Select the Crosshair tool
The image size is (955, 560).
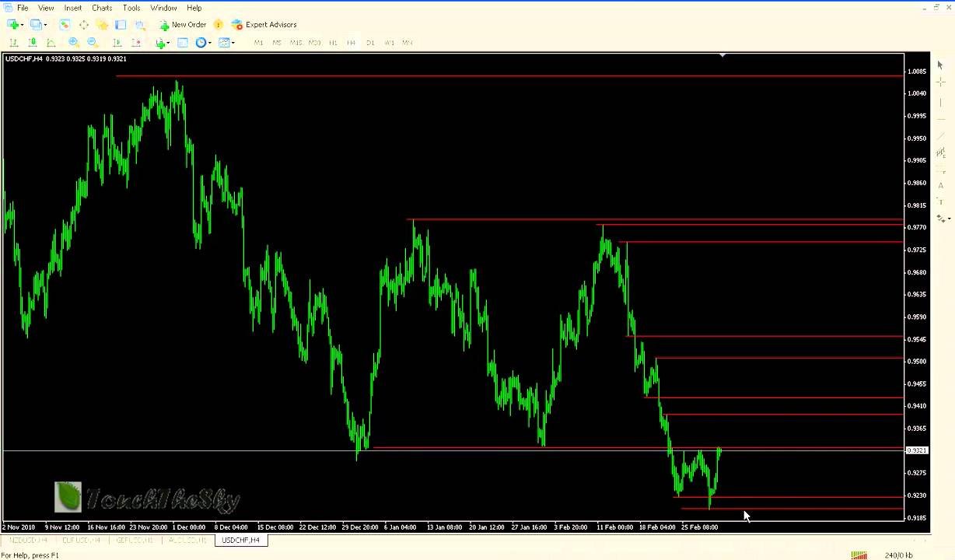click(940, 82)
